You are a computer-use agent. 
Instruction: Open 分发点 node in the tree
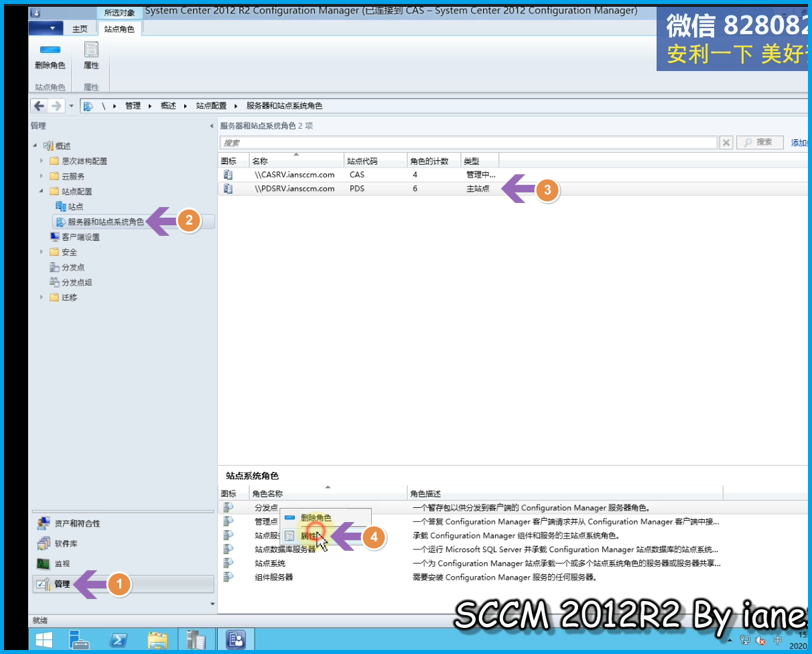67,267
